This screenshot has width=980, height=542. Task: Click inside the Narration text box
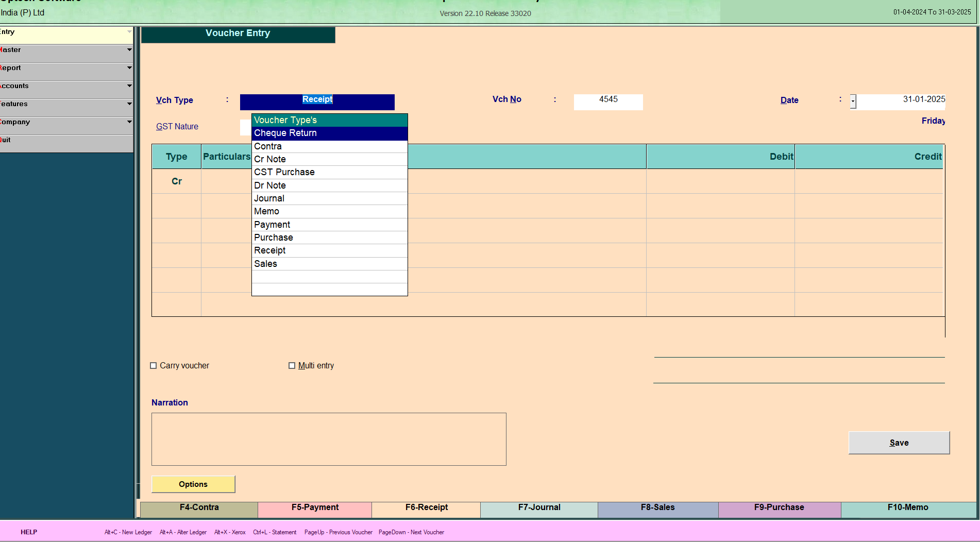329,439
